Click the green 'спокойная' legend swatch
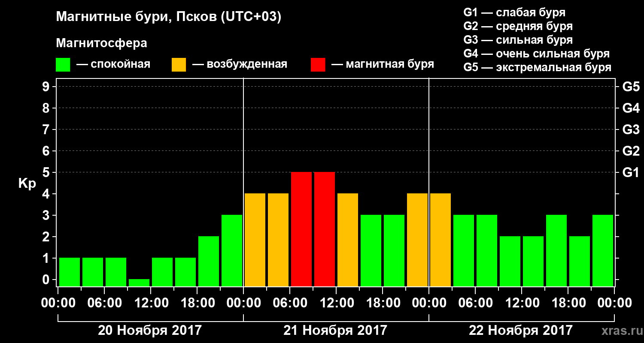Image resolution: width=644 pixels, height=343 pixels. point(63,65)
